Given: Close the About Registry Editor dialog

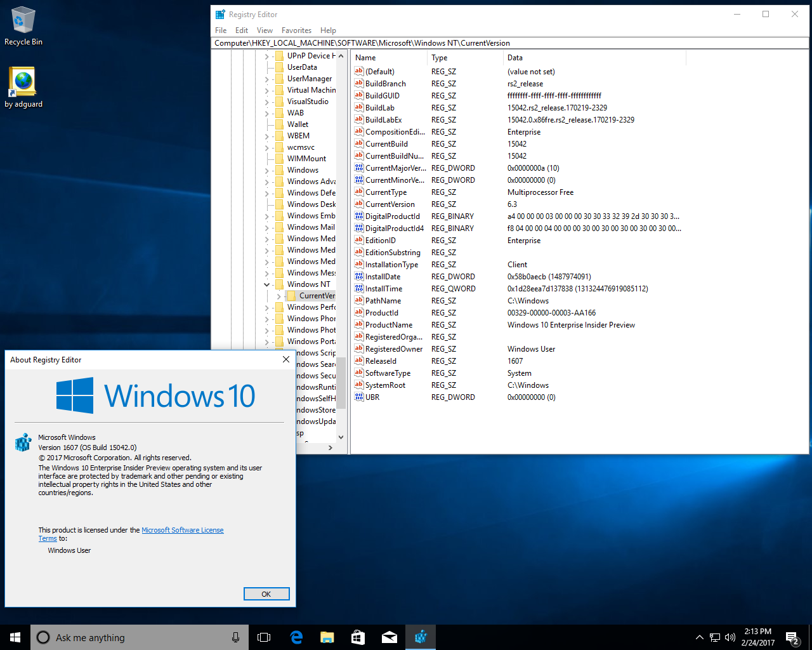Looking at the screenshot, I should (x=286, y=359).
